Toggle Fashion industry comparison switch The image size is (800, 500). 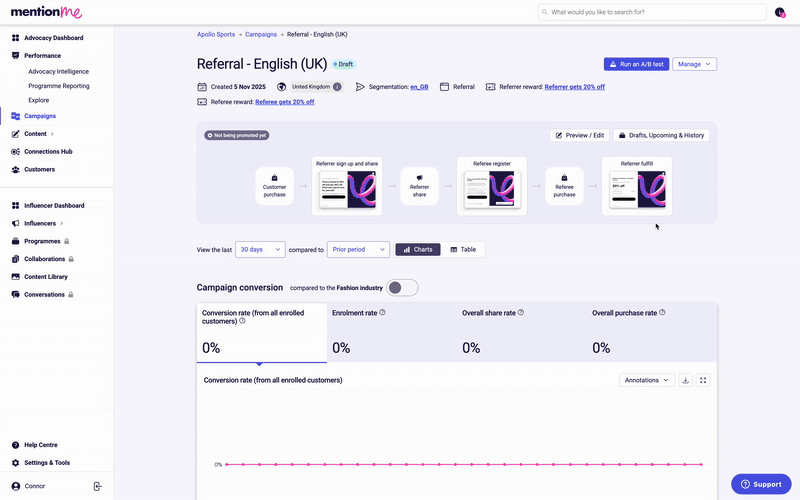[x=402, y=288]
